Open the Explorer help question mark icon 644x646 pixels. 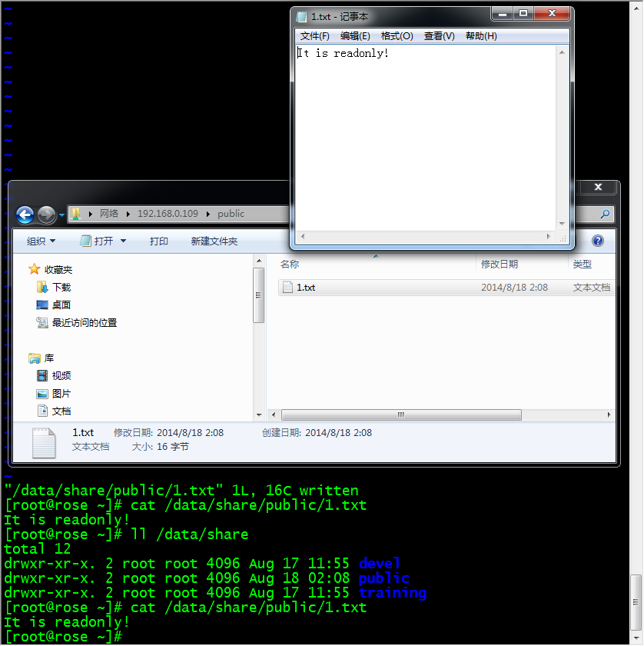597,241
